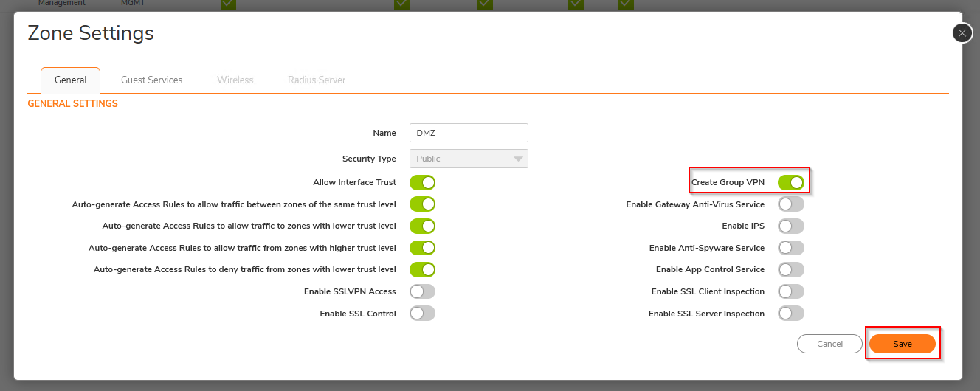Screen dimensions: 980x391
Task: Disable auto-generate rules for same trust level
Action: coord(422,204)
